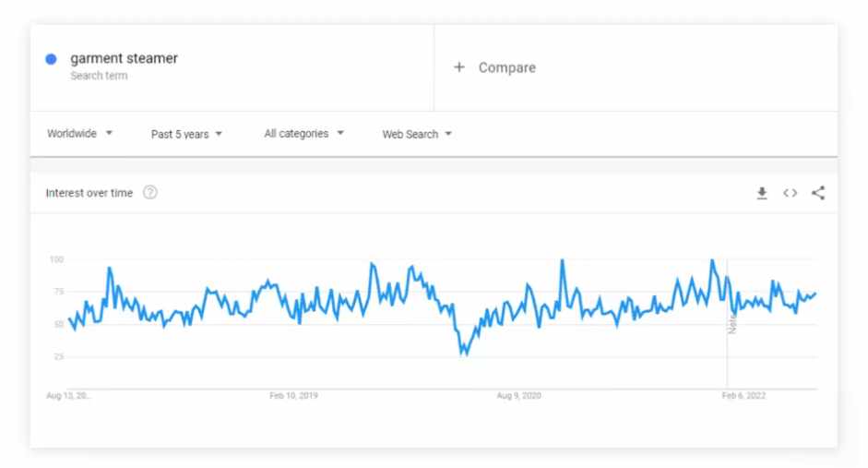The height and width of the screenshot is (468, 868).
Task: Open the All categories dropdown
Action: pyautogui.click(x=303, y=134)
